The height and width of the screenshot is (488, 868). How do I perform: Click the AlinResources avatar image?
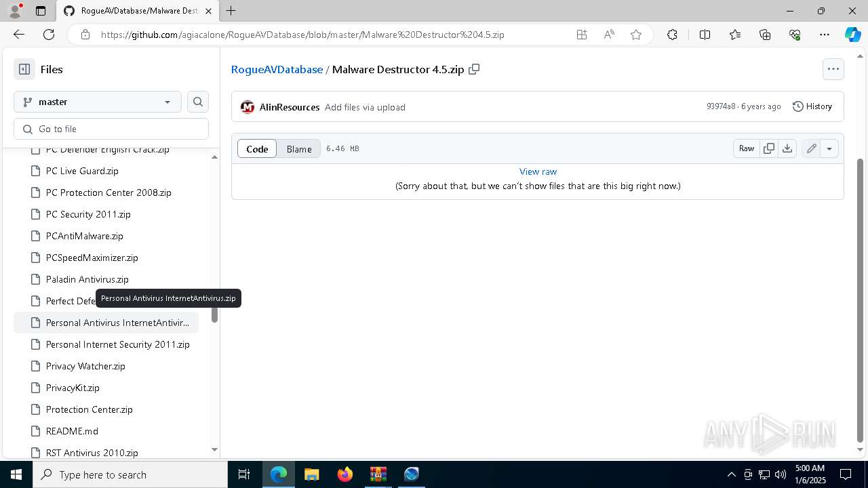pyautogui.click(x=248, y=107)
